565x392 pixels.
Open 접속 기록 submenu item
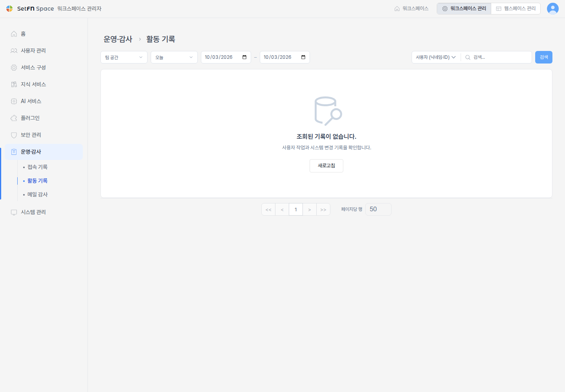[37, 167]
